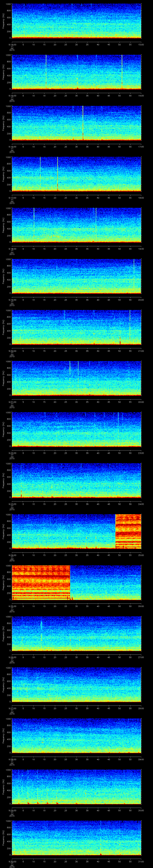
Task: Select the 16:00 end time label
Action: point(141,96)
